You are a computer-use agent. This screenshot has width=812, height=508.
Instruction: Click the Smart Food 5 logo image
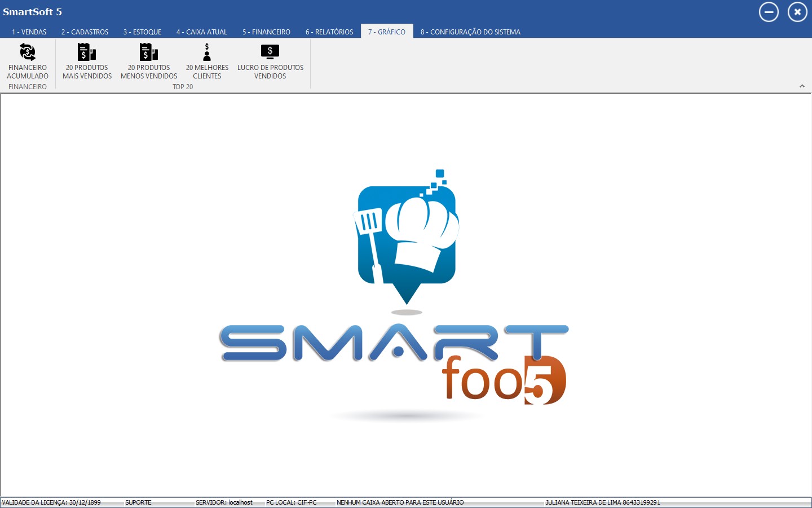[395, 294]
